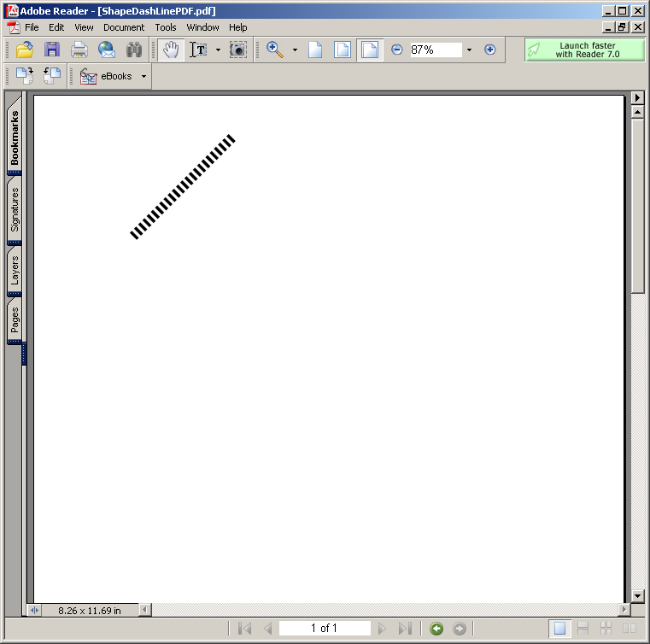The width and height of the screenshot is (650, 644).
Task: Click the horizontal scrollbar left arrow
Action: pos(144,610)
